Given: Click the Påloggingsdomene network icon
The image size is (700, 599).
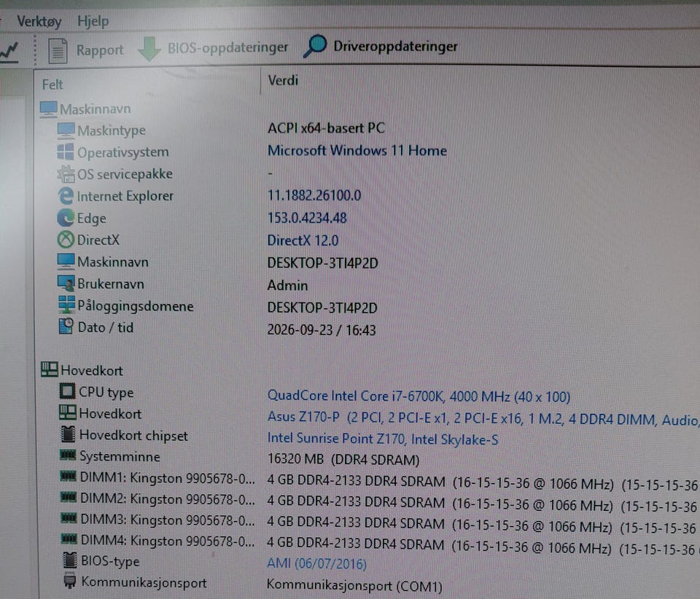Looking at the screenshot, I should tap(66, 305).
